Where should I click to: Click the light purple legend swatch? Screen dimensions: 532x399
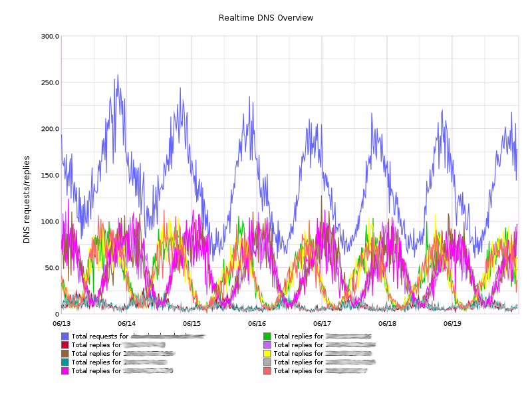pyautogui.click(x=267, y=345)
